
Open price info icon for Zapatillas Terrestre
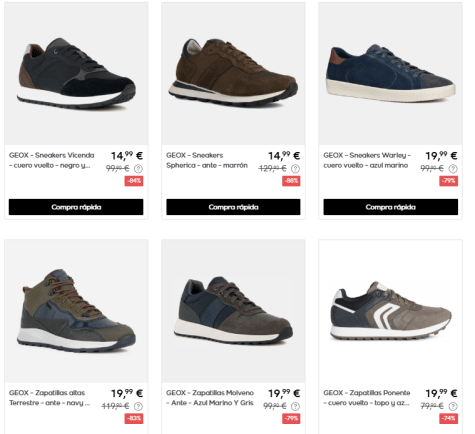click(138, 406)
